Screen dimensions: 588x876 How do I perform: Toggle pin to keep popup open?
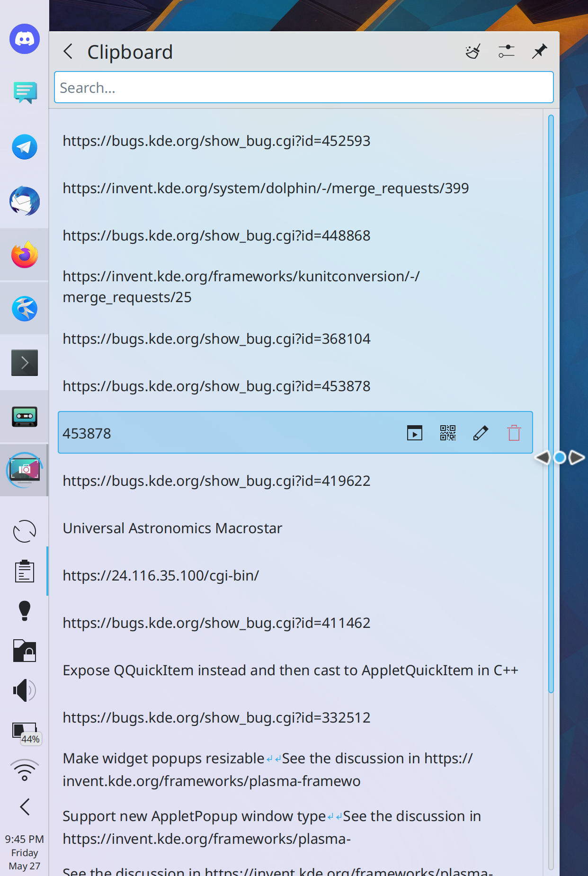pos(539,51)
